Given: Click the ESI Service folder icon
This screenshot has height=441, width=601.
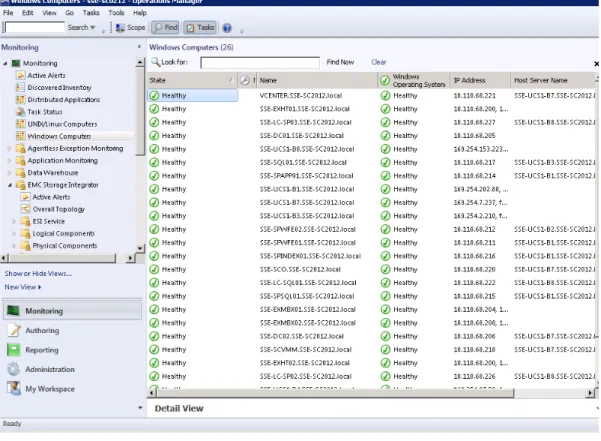Looking at the screenshot, I should [26, 221].
